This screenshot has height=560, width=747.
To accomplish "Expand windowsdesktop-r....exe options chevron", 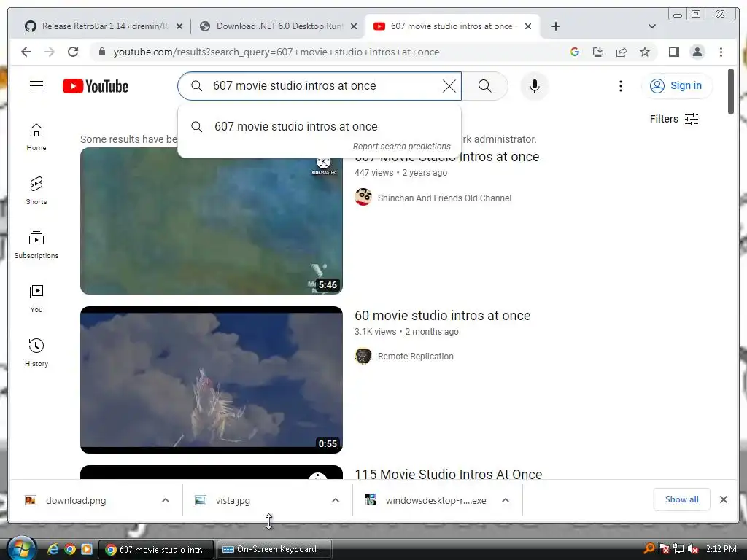I will (506, 500).
